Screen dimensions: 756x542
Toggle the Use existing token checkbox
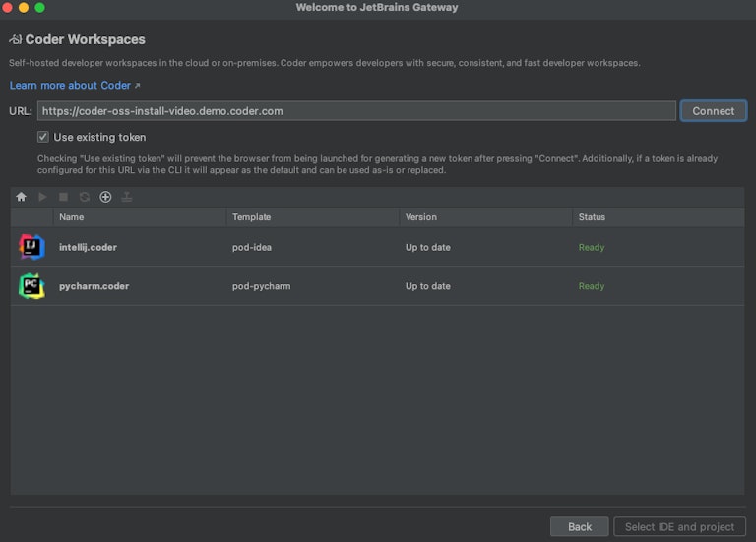[43, 137]
